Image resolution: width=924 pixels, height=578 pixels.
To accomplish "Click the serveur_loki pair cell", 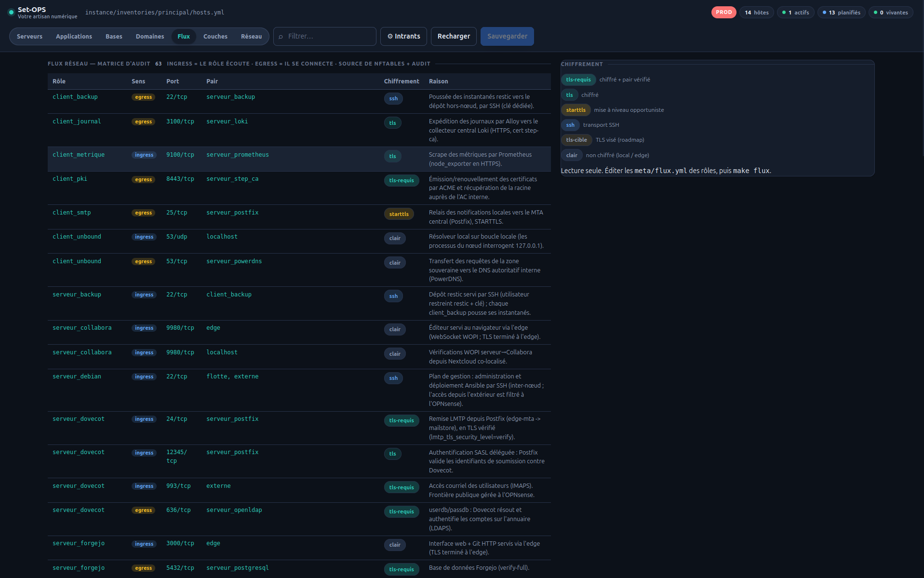I will [227, 121].
